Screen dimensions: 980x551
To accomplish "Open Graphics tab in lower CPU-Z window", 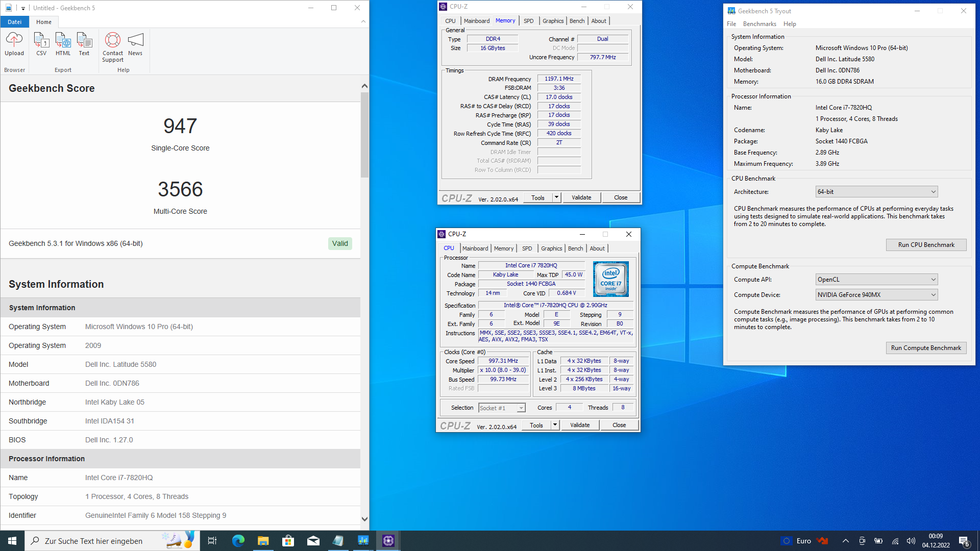I will pyautogui.click(x=552, y=248).
